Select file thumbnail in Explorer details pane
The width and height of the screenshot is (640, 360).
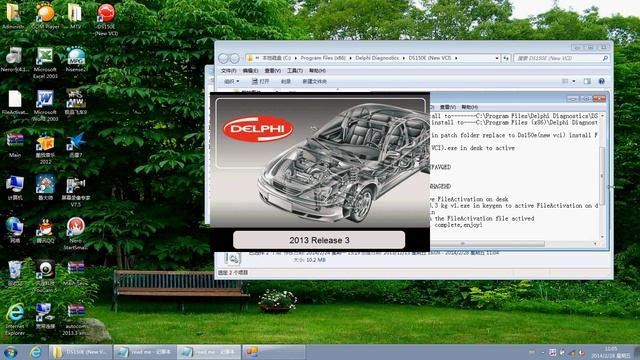(232, 259)
